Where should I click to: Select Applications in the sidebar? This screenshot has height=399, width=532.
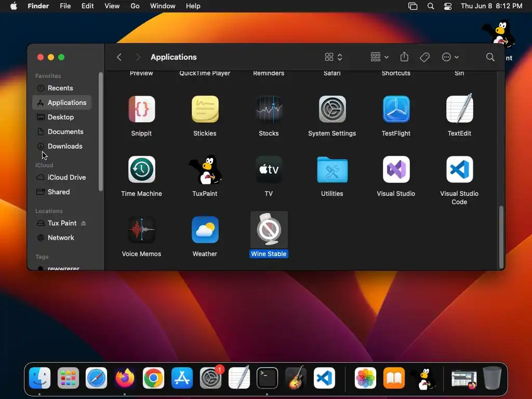pyautogui.click(x=62, y=102)
